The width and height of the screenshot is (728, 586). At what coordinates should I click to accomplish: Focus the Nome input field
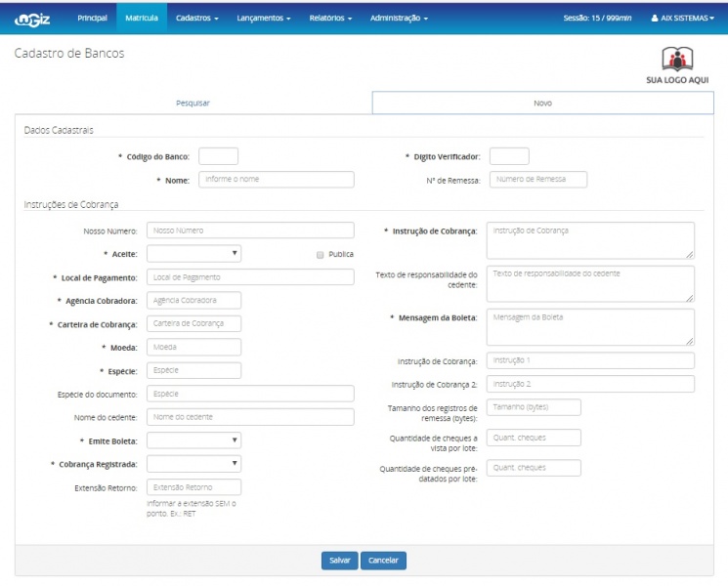click(x=276, y=180)
